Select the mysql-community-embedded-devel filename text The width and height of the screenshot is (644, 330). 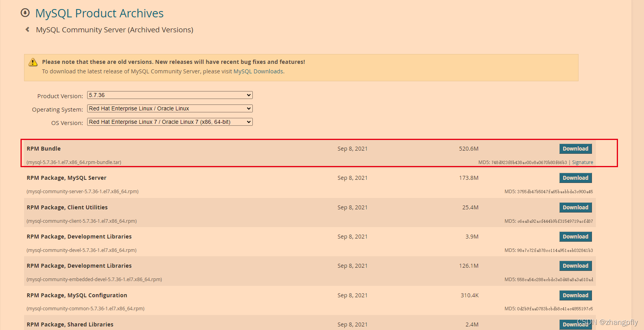tap(94, 280)
